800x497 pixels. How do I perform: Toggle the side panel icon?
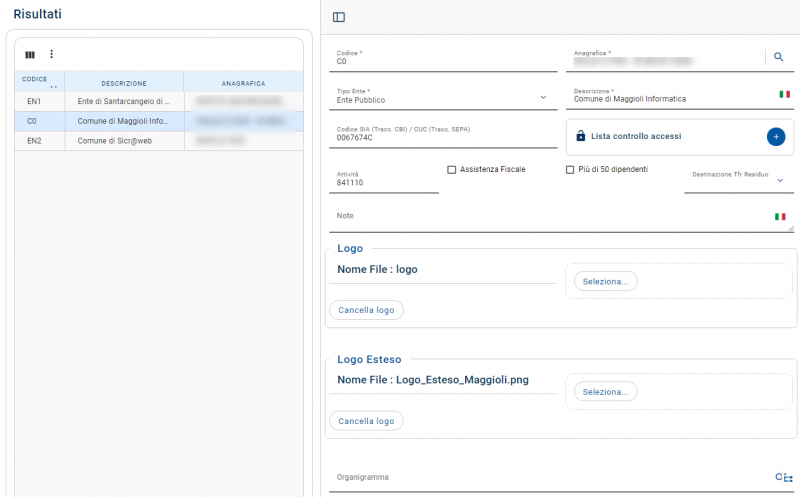coord(339,17)
